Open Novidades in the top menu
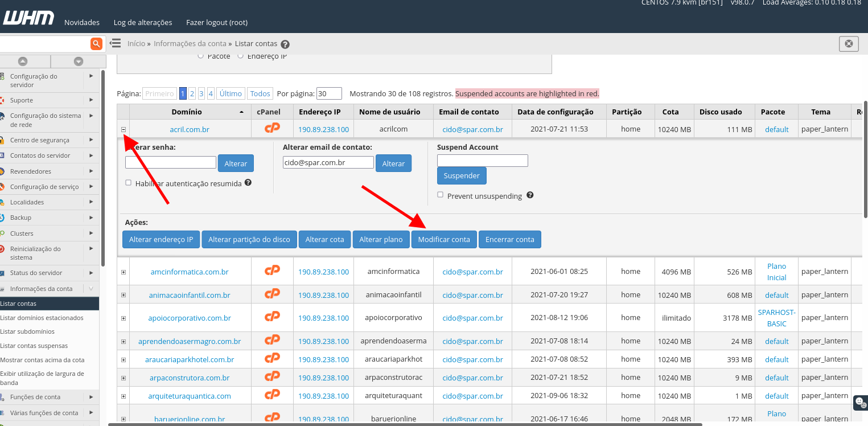The height and width of the screenshot is (426, 868). [82, 23]
